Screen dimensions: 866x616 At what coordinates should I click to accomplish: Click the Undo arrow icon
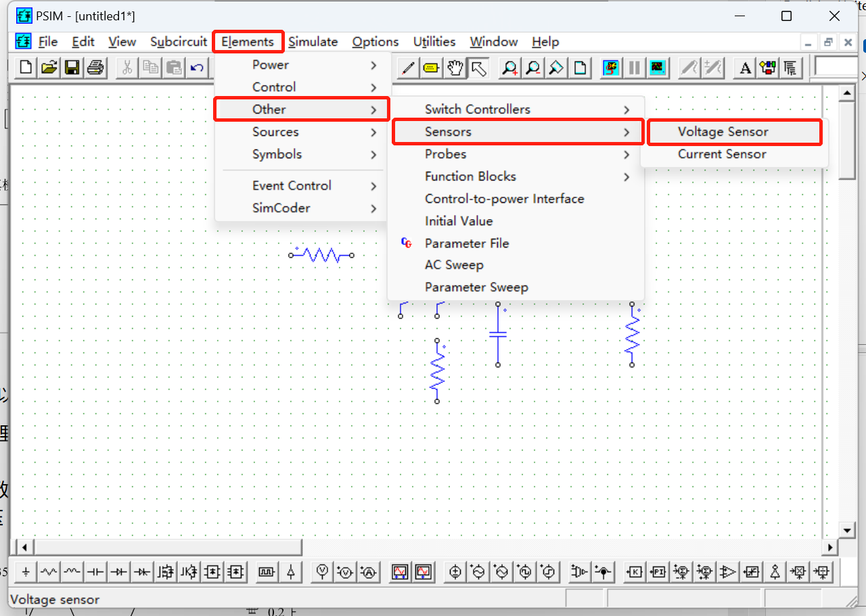[x=197, y=67]
